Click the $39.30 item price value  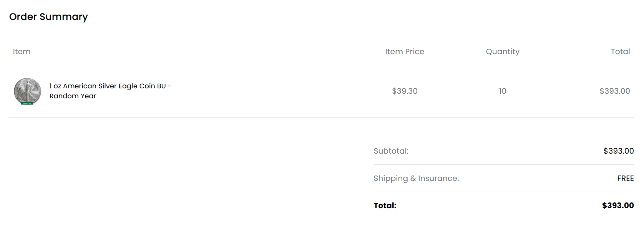coord(405,91)
